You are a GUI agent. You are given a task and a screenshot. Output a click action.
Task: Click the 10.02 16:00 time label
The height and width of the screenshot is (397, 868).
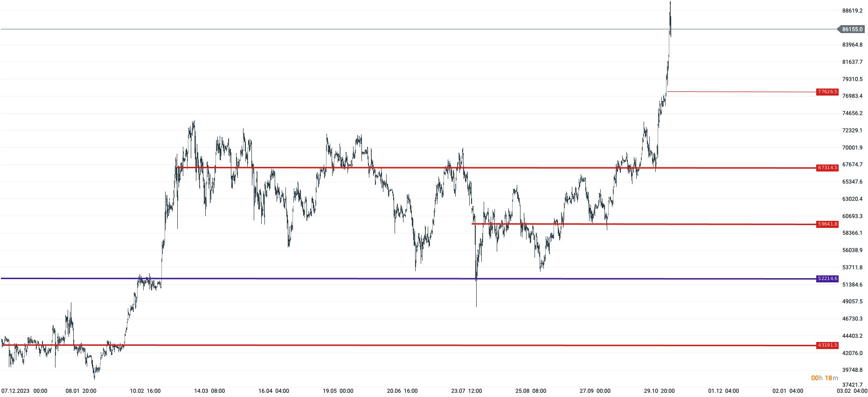(145, 391)
